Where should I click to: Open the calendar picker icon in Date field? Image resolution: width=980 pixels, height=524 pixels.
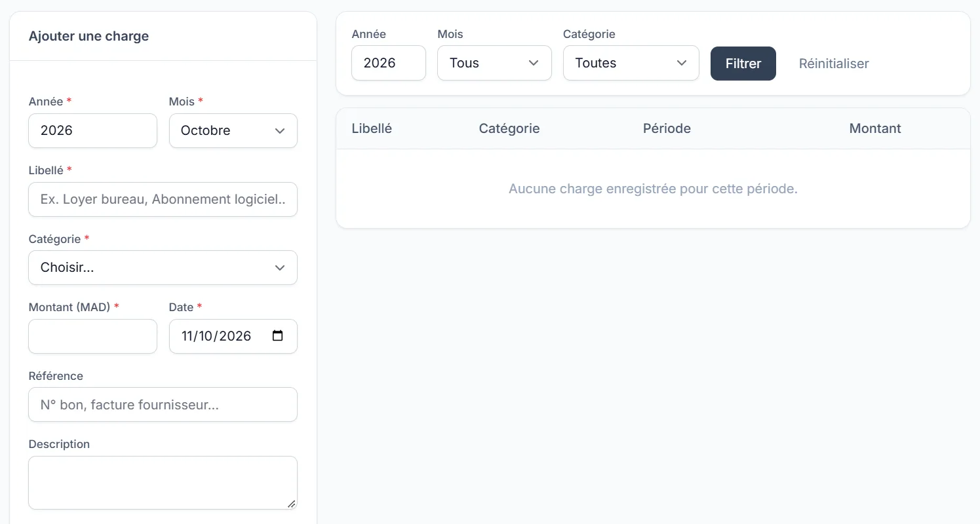coord(277,336)
